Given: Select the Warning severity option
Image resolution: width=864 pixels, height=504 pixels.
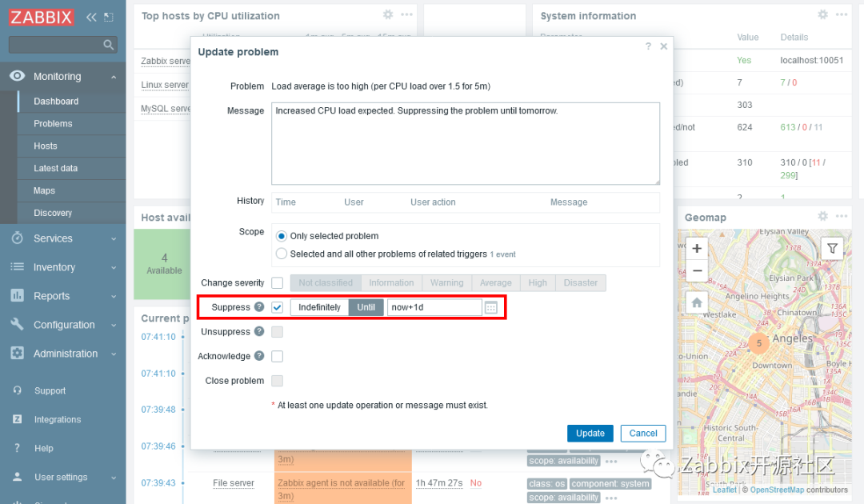Looking at the screenshot, I should [446, 282].
